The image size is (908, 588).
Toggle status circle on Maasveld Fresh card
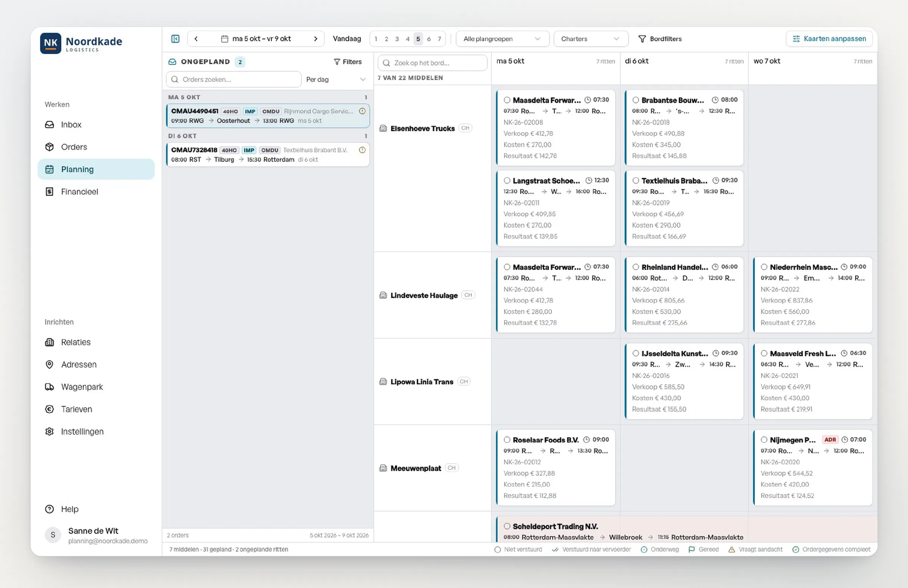(x=764, y=353)
